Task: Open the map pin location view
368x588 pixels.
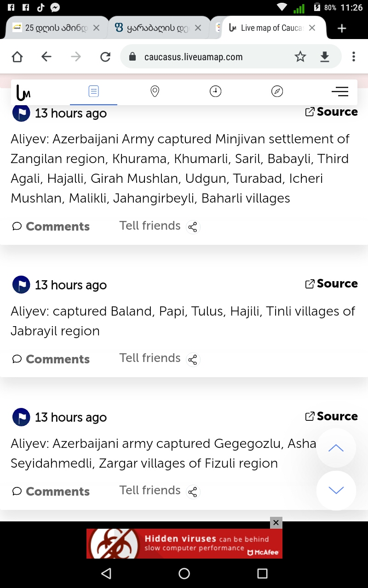Action: coord(155,91)
